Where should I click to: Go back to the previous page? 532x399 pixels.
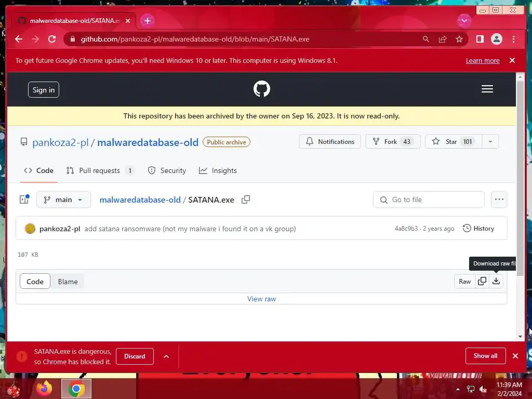[19, 39]
